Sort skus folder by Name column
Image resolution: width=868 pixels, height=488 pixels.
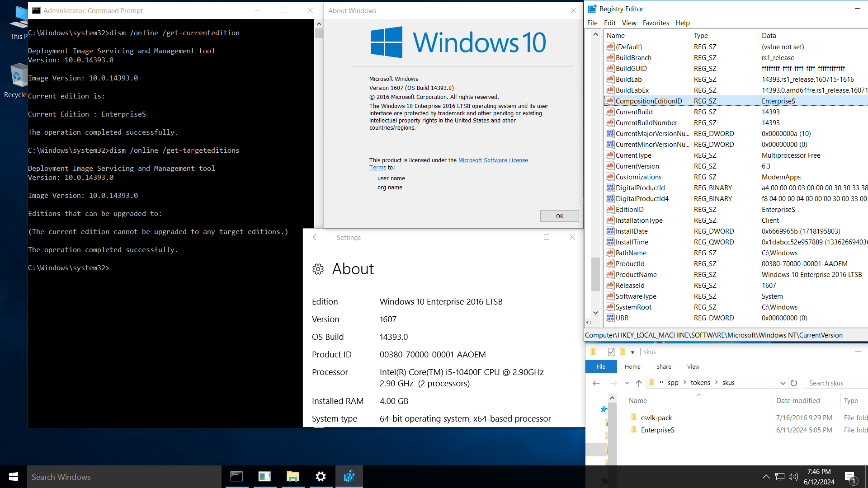637,401
